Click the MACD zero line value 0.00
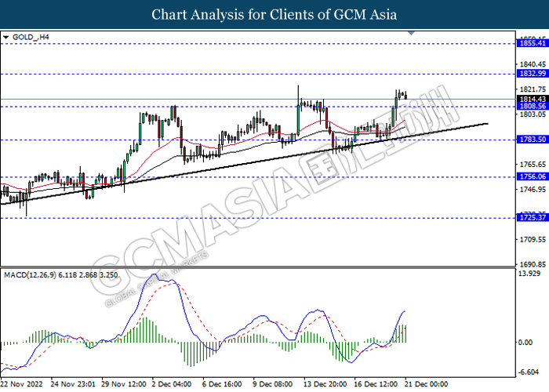 point(525,343)
